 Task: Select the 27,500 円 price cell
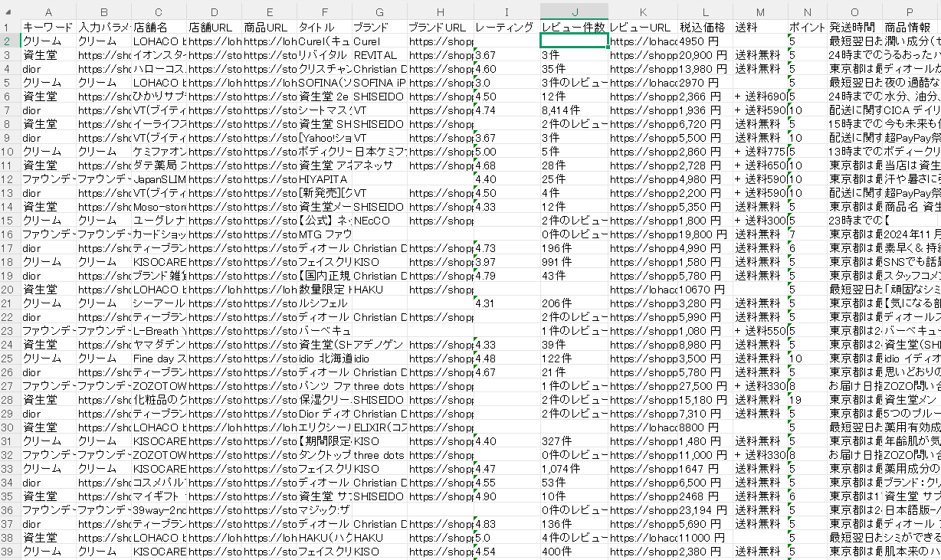click(x=705, y=386)
